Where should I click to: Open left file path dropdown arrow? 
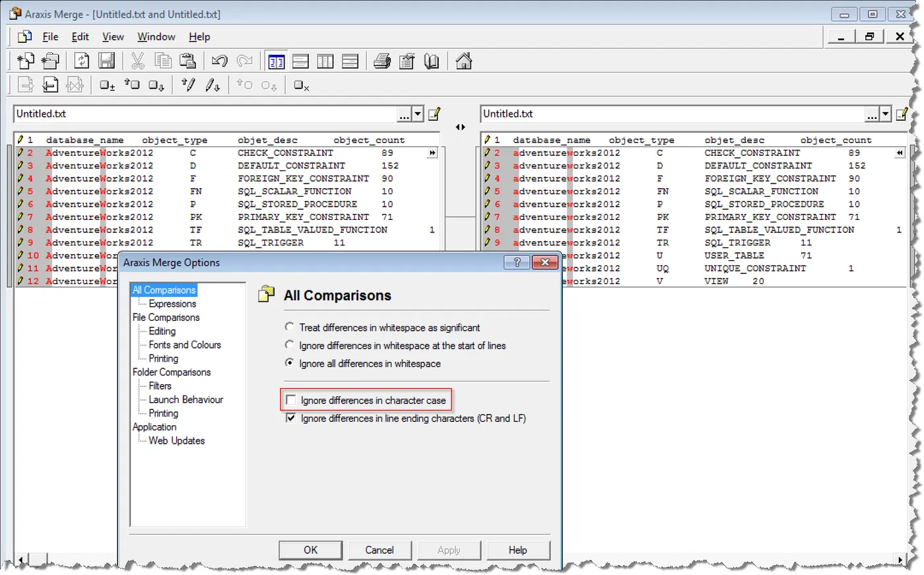[418, 114]
